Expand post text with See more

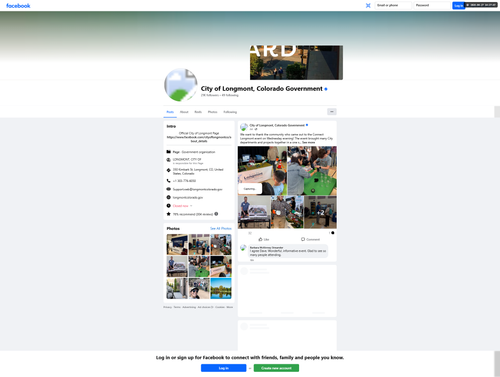[x=308, y=142]
